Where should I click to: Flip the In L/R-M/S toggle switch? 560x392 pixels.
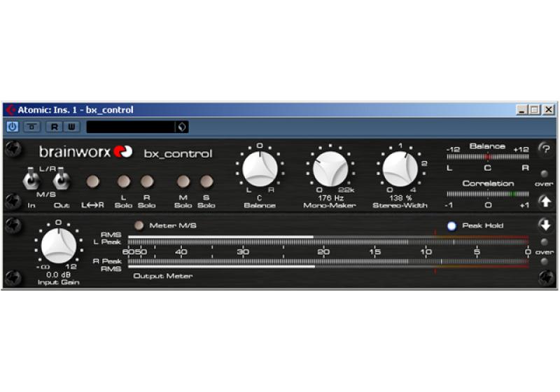31,178
